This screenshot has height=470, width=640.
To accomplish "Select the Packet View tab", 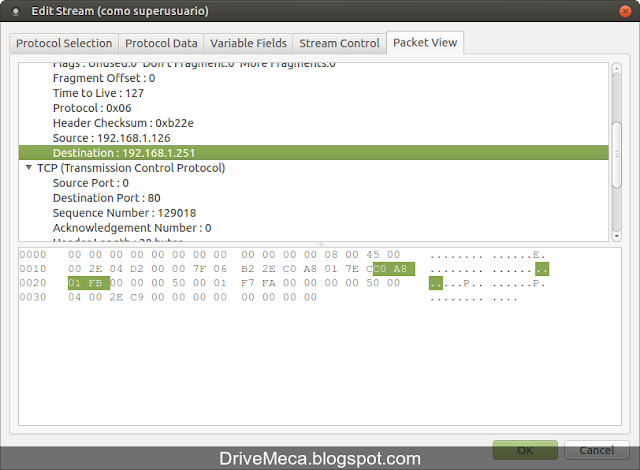I will coord(425,42).
